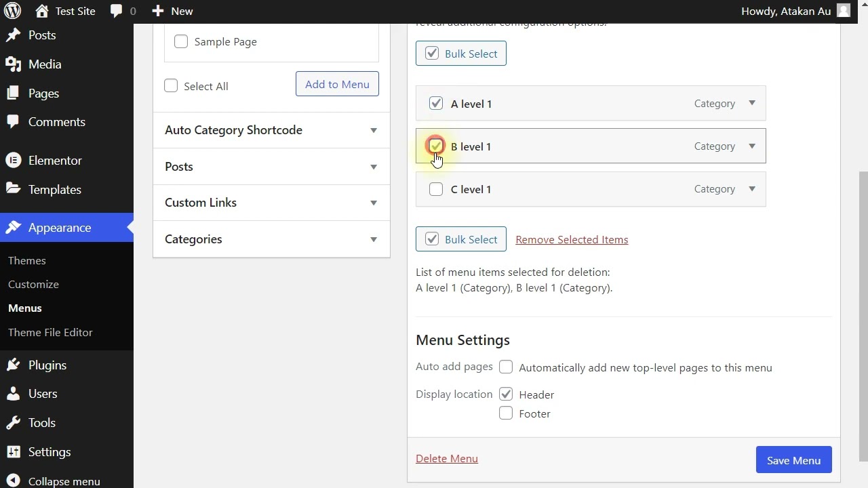Click the Pages icon in sidebar
Image resolution: width=868 pixels, height=488 pixels.
pos(13,94)
